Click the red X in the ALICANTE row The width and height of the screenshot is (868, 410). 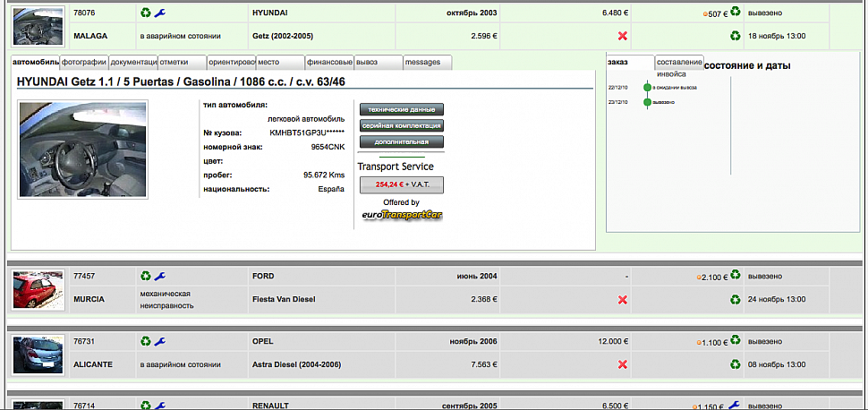[x=622, y=364]
